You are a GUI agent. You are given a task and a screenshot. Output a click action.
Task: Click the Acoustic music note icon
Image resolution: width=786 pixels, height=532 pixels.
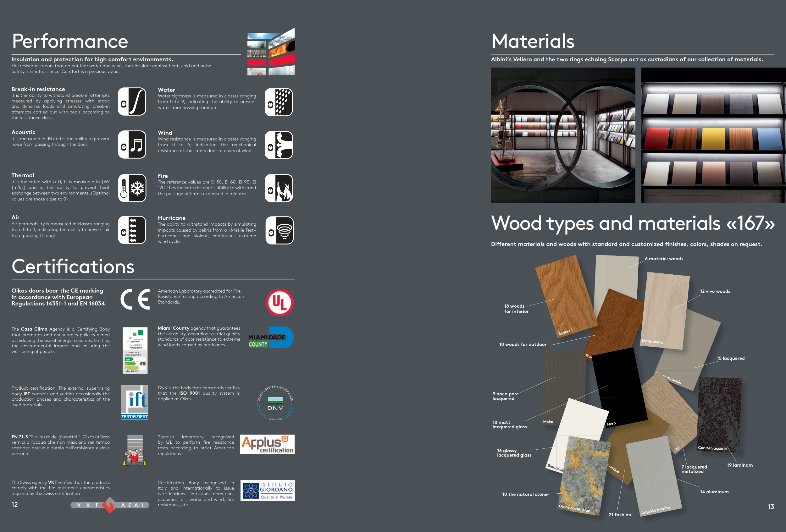(132, 145)
